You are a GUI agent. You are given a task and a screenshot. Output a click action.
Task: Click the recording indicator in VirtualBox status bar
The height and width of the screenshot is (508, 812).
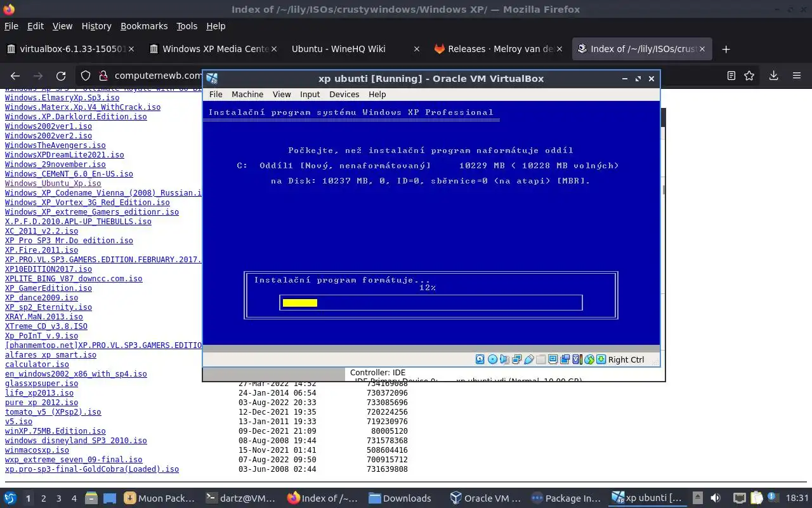point(565,359)
